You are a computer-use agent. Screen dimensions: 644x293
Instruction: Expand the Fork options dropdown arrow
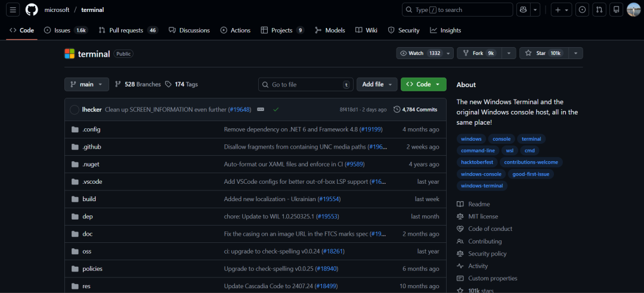pyautogui.click(x=509, y=54)
